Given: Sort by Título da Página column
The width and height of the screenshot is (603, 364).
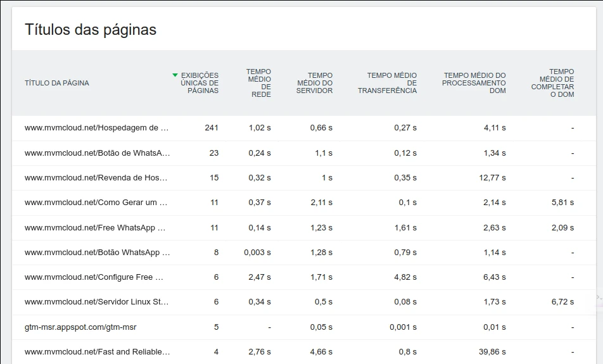Looking at the screenshot, I should pyautogui.click(x=57, y=83).
